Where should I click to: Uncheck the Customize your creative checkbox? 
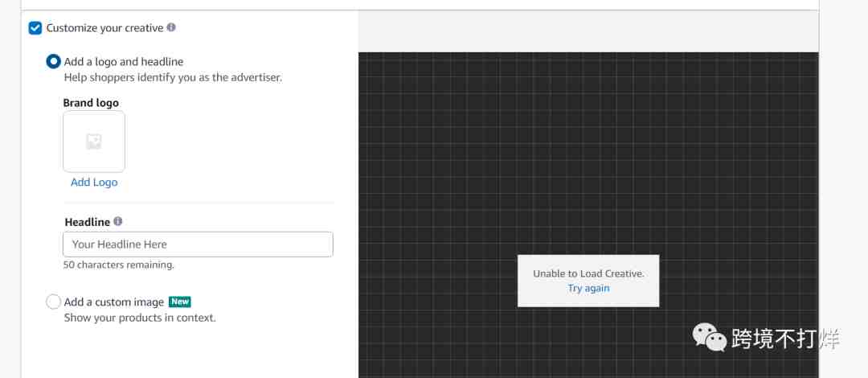tap(35, 27)
